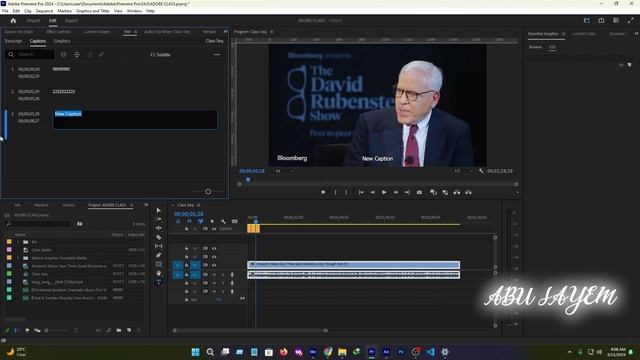Lock the Subtitle caption track
640x360 pixels.
click(x=187, y=229)
